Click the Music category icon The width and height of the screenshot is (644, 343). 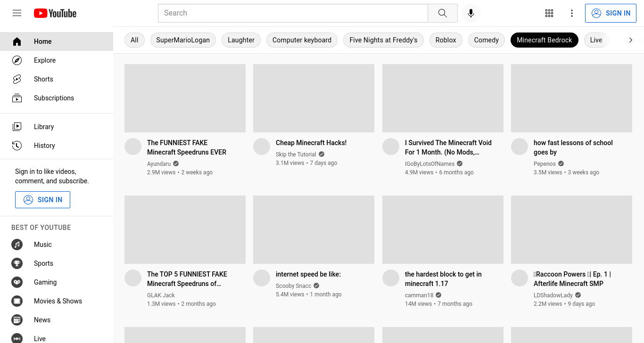pyautogui.click(x=17, y=245)
